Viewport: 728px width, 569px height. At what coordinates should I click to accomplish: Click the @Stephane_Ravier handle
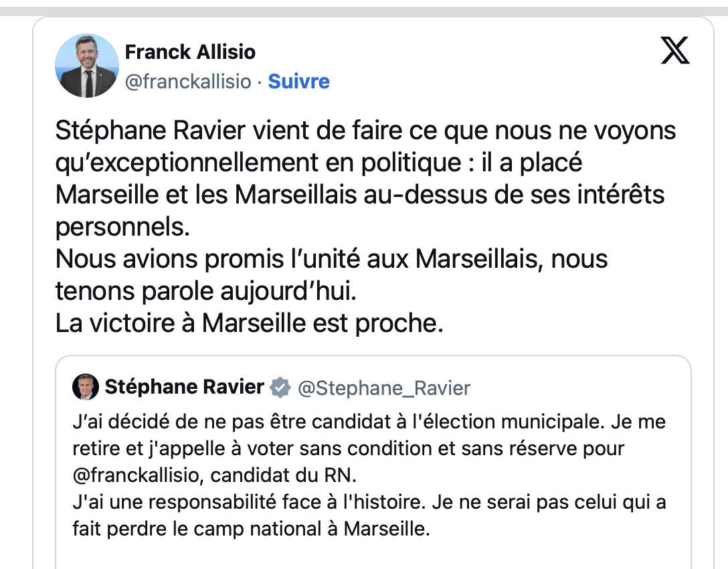383,388
